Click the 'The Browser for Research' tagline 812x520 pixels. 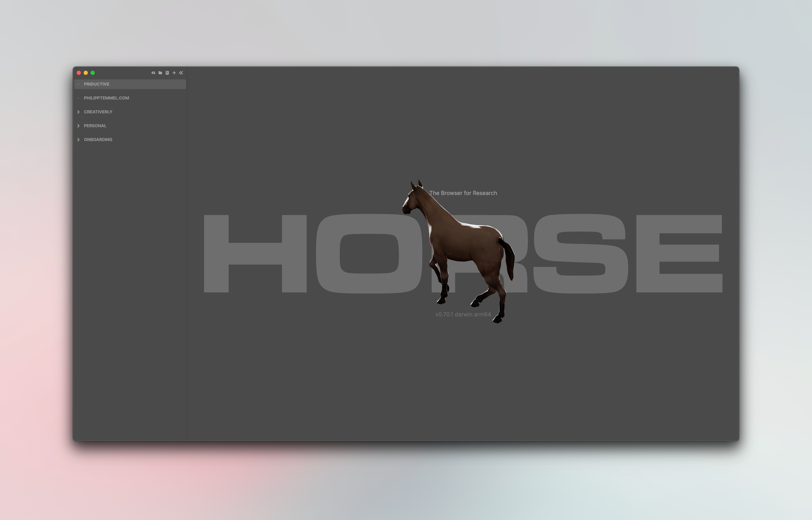463,193
